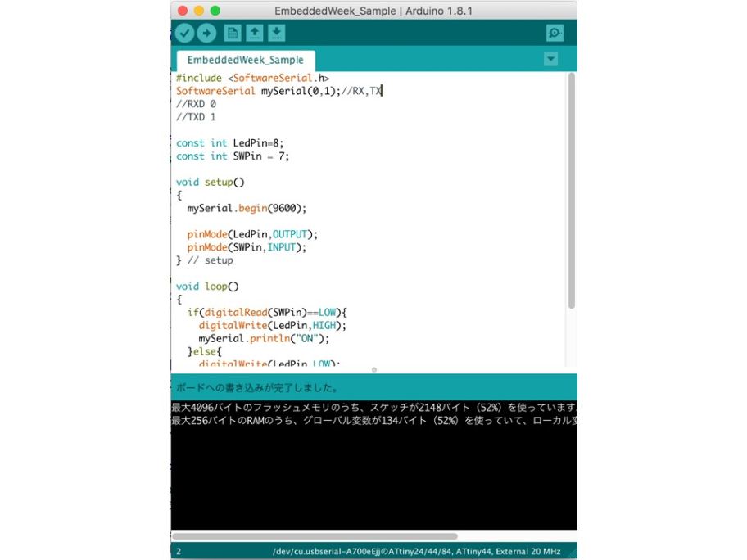This screenshot has width=747, height=560.
Task: Close the Arduino window with red button
Action: click(183, 11)
